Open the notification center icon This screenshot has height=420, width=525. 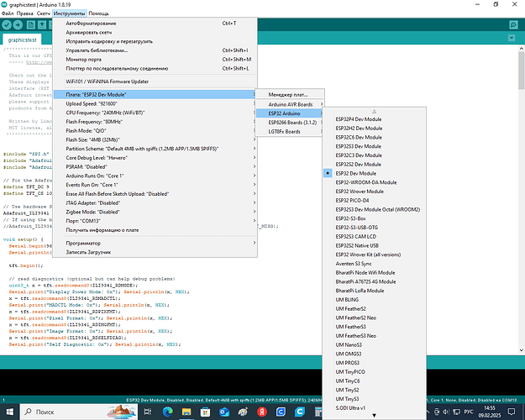pyautogui.click(x=512, y=412)
